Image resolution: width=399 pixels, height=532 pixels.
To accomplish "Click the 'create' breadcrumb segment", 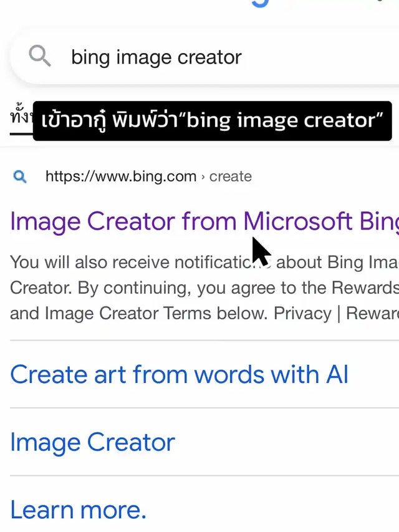I will pyautogui.click(x=231, y=177).
